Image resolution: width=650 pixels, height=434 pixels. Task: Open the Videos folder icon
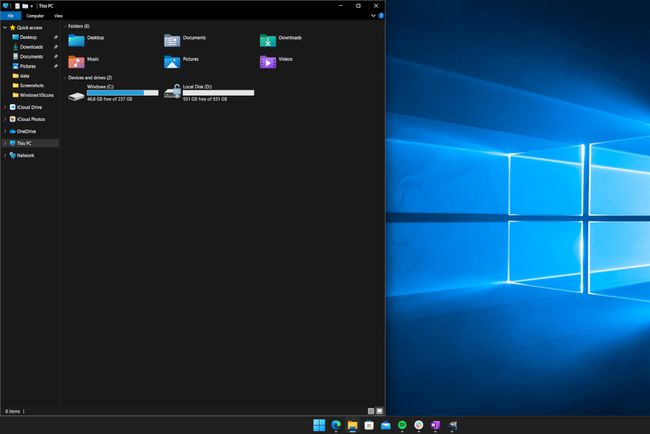[268, 62]
